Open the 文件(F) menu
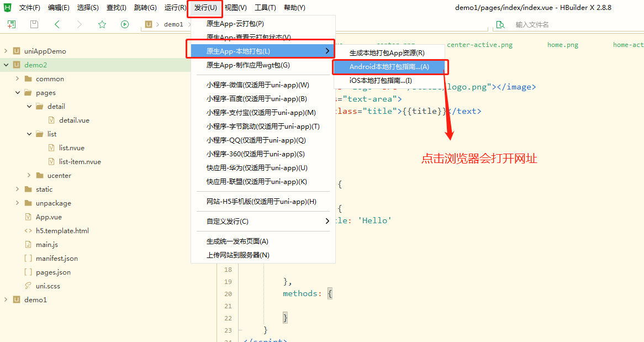Screen dimensions: 644x342 [x=30, y=7]
